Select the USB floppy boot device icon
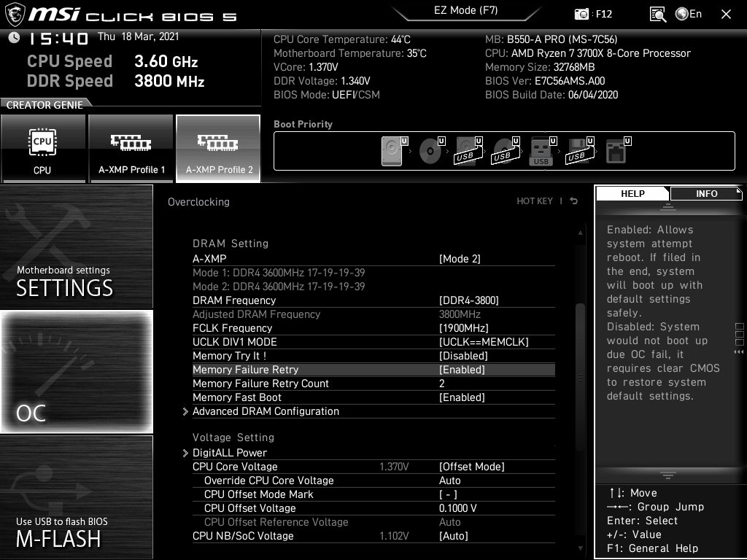This screenshot has width=747, height=560. [580, 151]
